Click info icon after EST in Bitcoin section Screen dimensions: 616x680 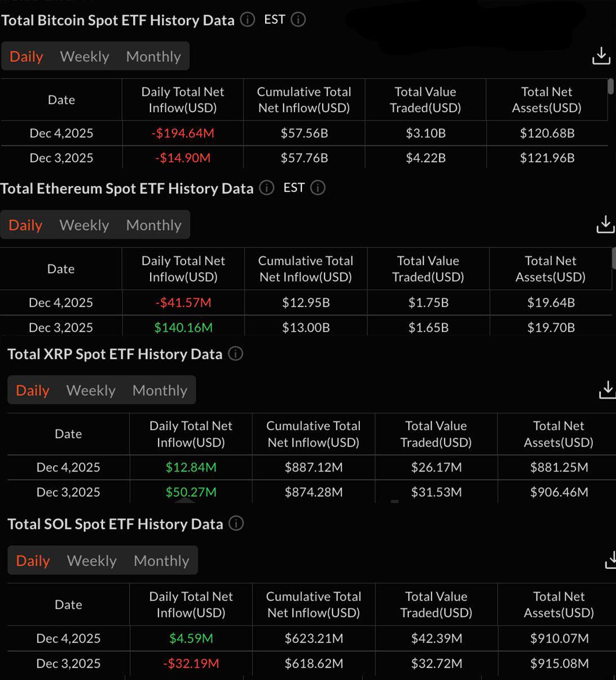pos(298,20)
